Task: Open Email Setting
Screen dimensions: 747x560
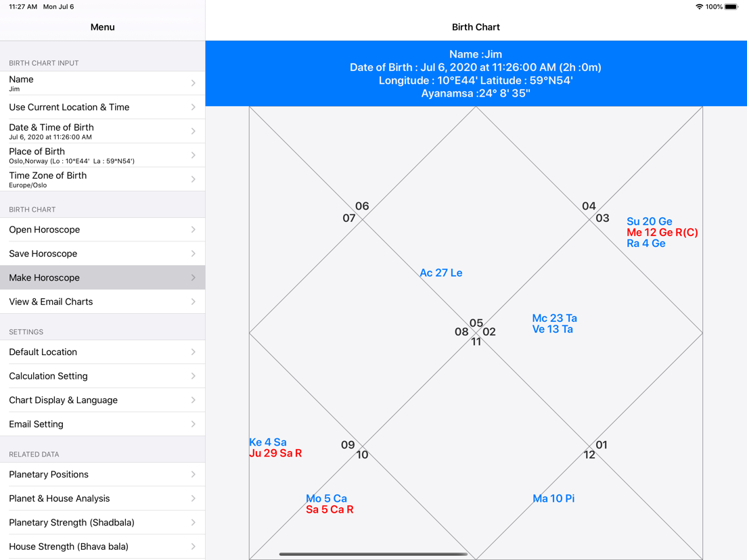Action: click(102, 424)
